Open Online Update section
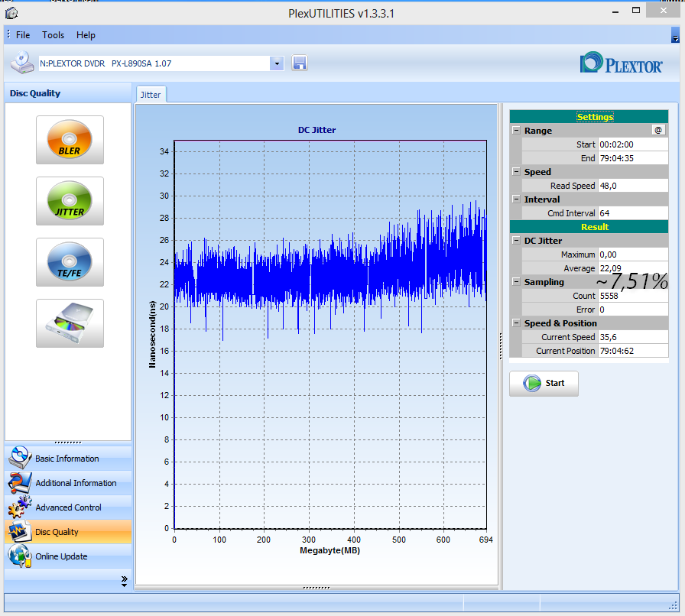The height and width of the screenshot is (616, 685). pos(68,556)
